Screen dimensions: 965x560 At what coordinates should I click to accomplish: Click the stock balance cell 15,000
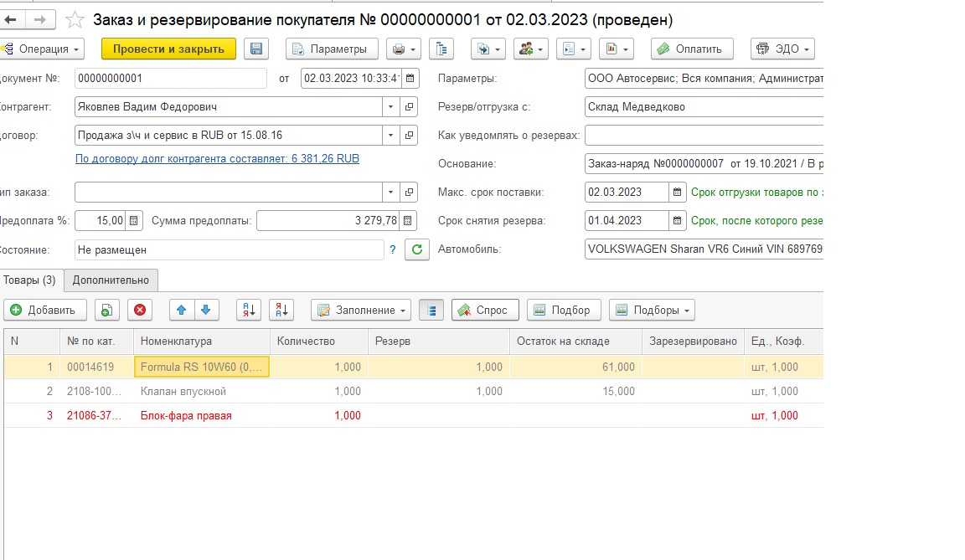575,392
